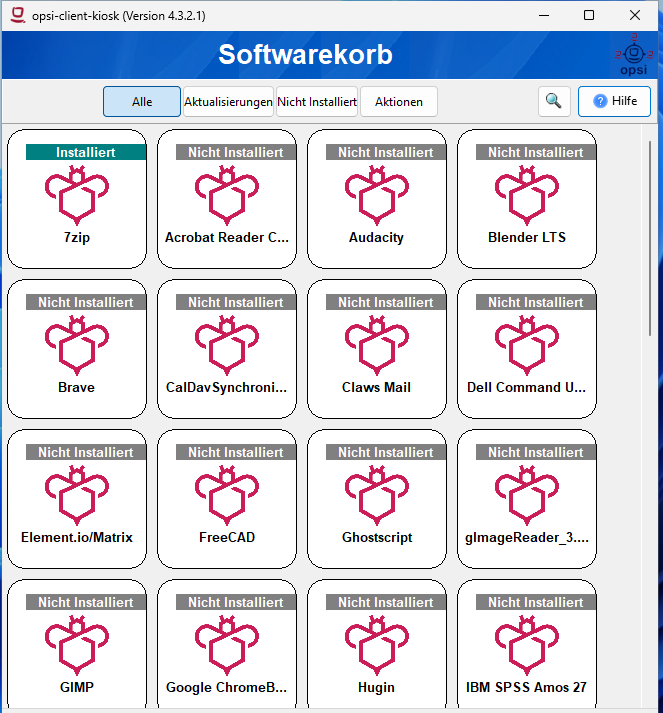Select the Brave product icon

pyautogui.click(x=76, y=345)
